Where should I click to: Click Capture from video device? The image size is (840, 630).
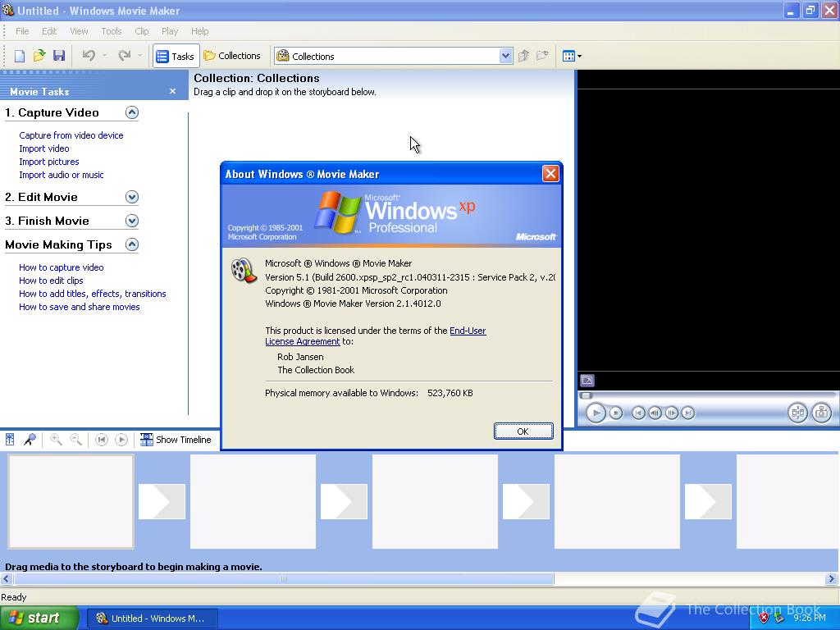[71, 135]
